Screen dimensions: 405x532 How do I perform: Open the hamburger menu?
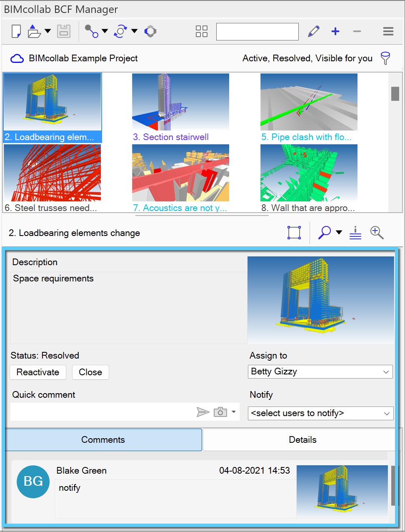(x=388, y=31)
